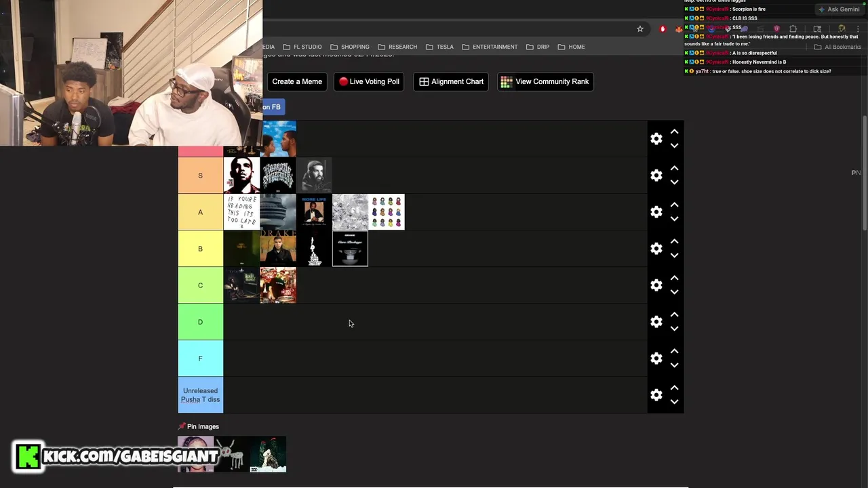
Task: Move B tier row up
Action: (674, 241)
